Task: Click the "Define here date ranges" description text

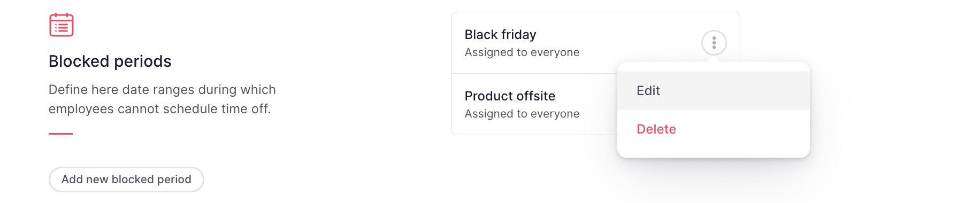Action: [162, 90]
